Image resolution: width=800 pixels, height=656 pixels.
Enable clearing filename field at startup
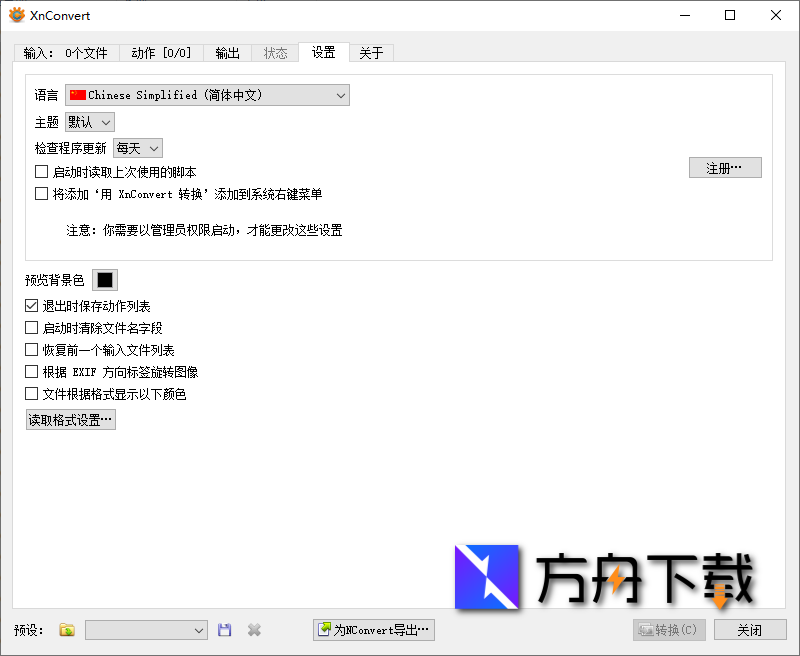pyautogui.click(x=32, y=327)
